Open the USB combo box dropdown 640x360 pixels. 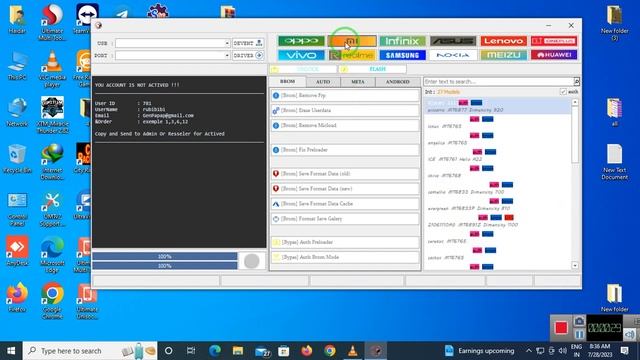(227, 43)
